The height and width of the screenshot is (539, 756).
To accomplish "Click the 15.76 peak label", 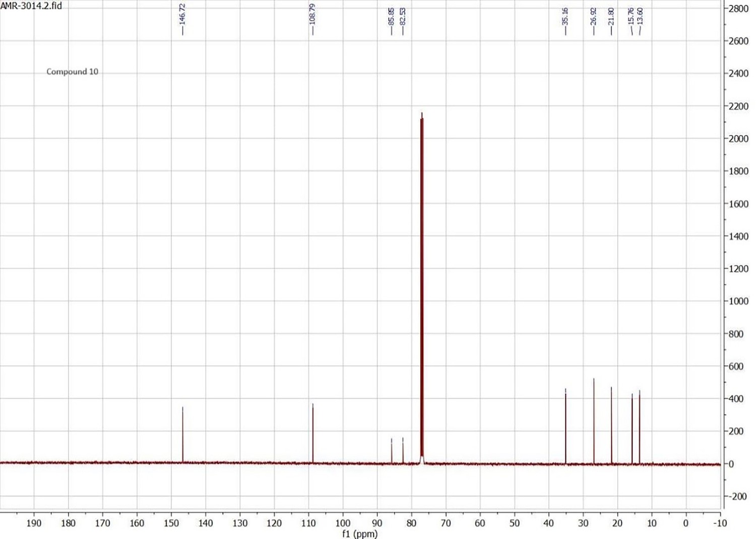I will (632, 17).
